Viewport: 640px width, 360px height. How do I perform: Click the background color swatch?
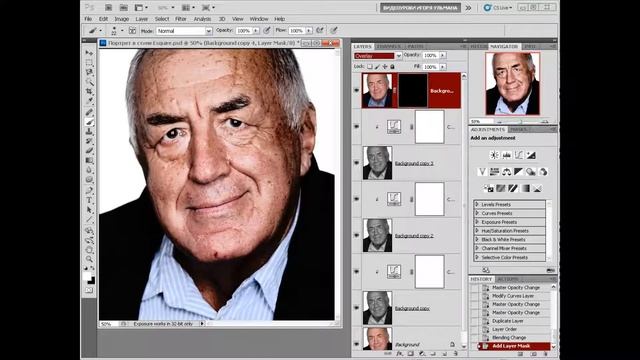(x=91, y=281)
